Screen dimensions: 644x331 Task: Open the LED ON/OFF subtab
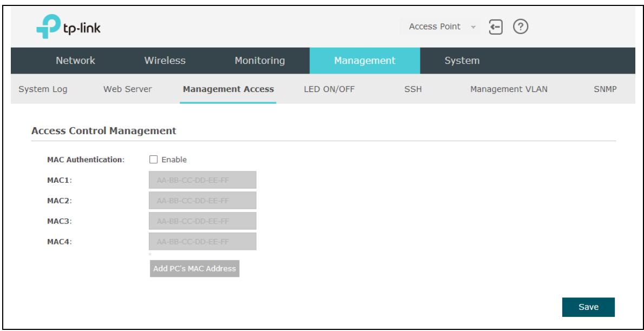(x=329, y=89)
